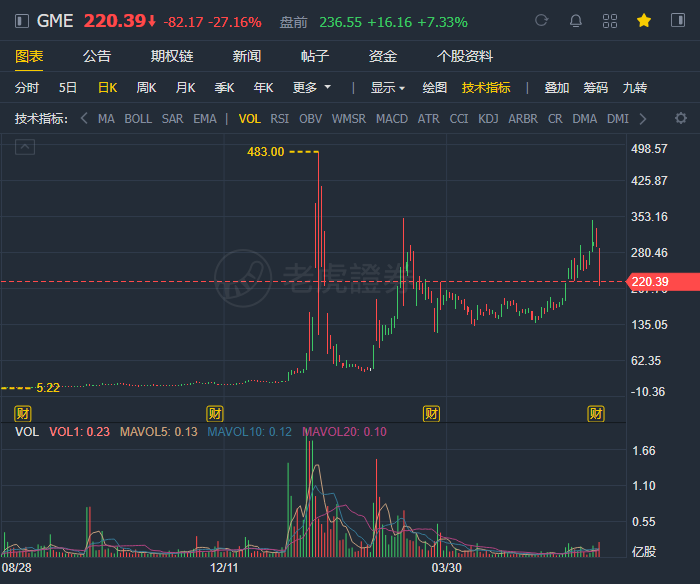
Task: Switch to the 图表 tab
Action: [29, 56]
